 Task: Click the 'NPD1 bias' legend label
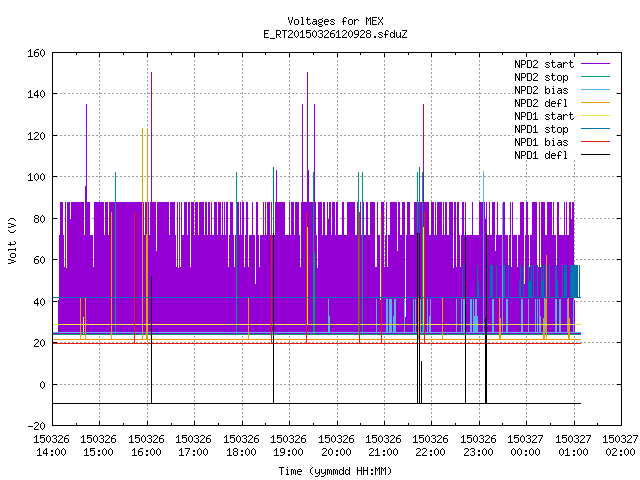click(x=541, y=142)
